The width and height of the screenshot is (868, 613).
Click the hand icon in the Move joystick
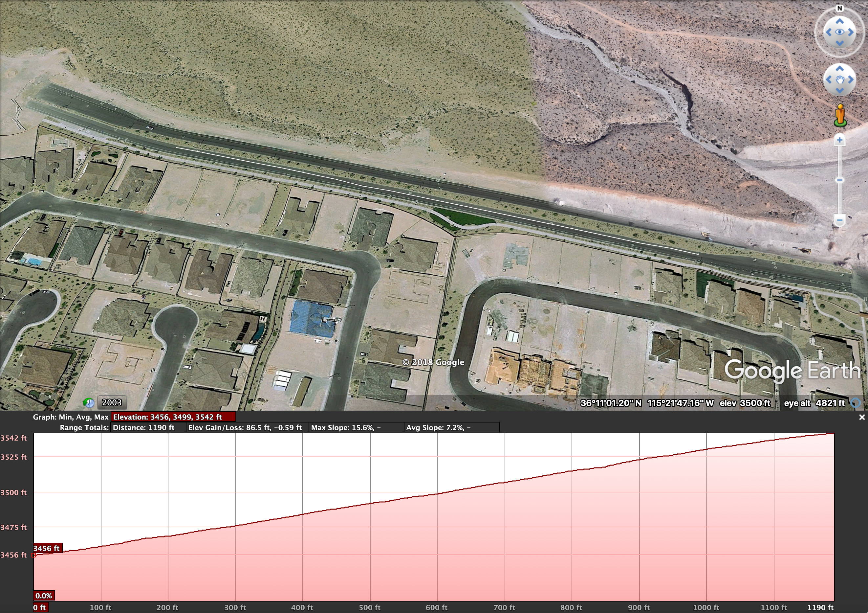click(840, 79)
